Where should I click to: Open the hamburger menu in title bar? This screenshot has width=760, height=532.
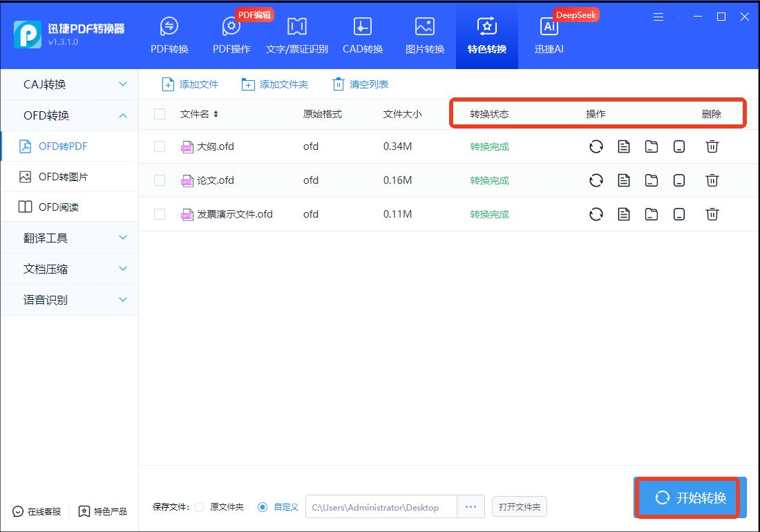click(658, 17)
